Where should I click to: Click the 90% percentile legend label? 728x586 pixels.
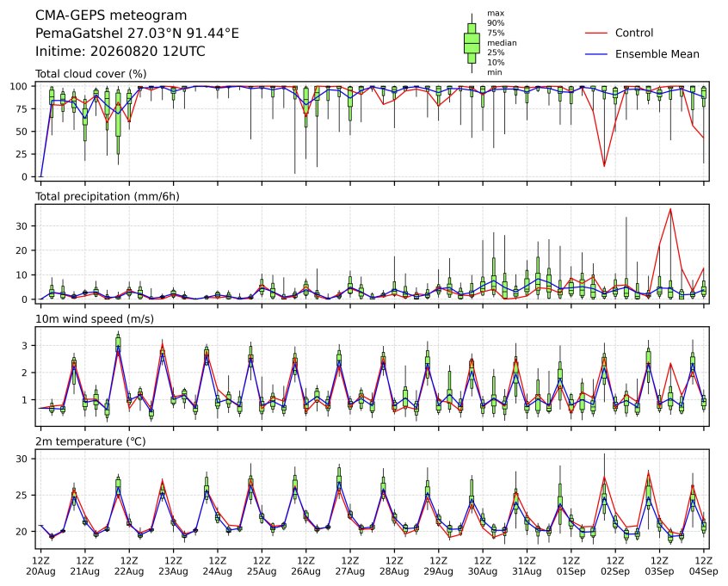496,23
